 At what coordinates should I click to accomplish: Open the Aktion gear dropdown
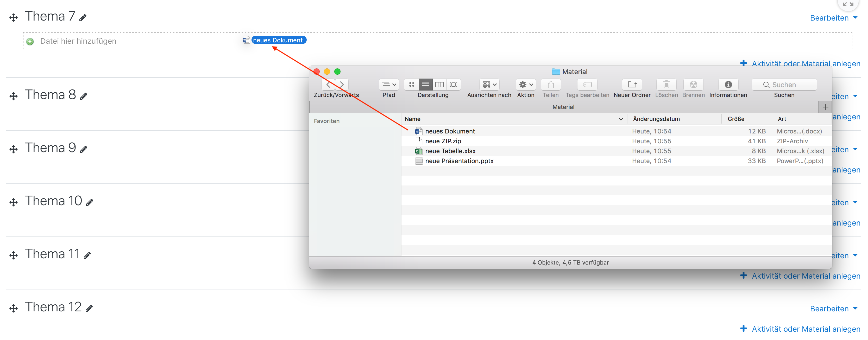525,85
